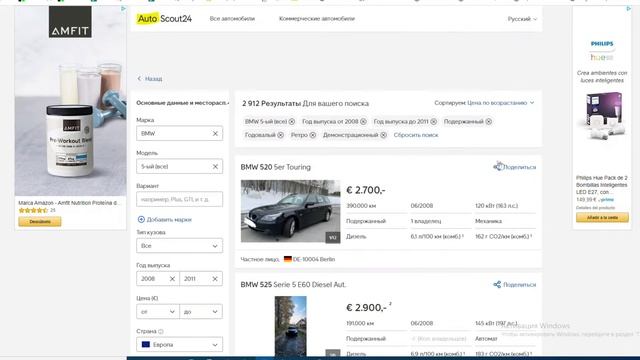Click the country info icon
Viewport: 640px width, 360px height.
click(161, 331)
